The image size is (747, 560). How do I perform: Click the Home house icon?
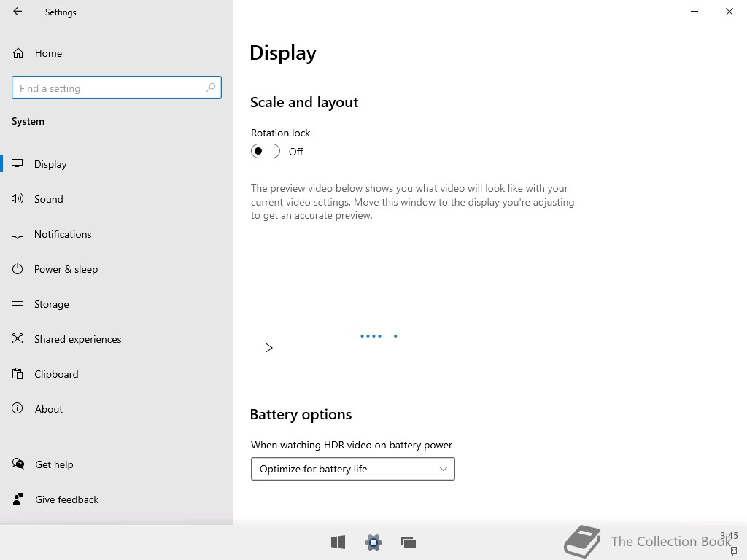[18, 53]
